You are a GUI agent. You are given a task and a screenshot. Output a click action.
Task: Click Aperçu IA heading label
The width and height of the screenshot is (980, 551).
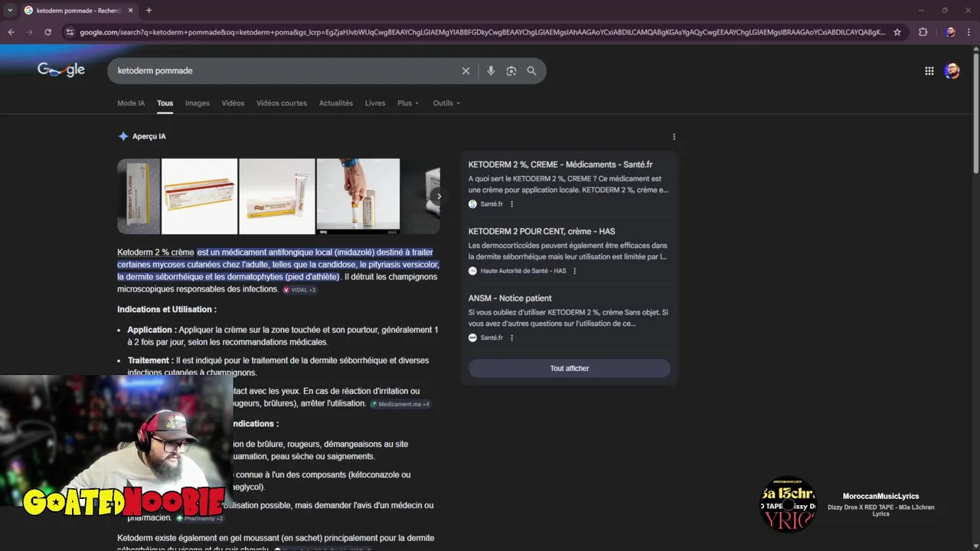pyautogui.click(x=149, y=136)
